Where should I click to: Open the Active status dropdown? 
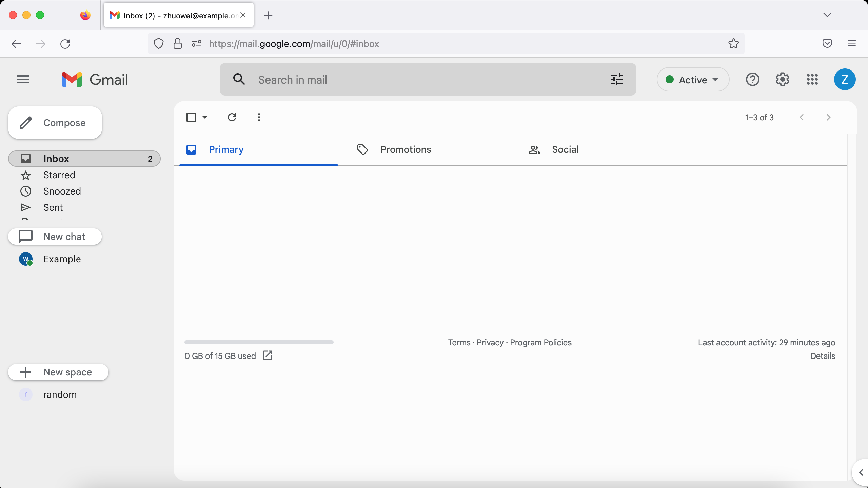pyautogui.click(x=692, y=79)
